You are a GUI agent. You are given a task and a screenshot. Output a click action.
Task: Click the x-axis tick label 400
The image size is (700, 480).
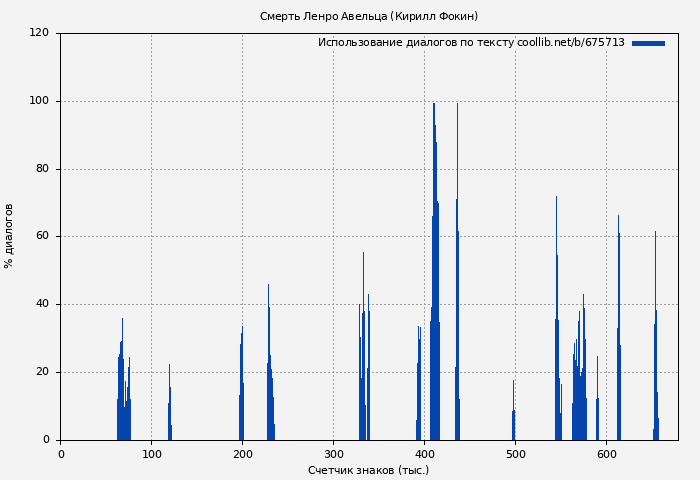click(424, 454)
